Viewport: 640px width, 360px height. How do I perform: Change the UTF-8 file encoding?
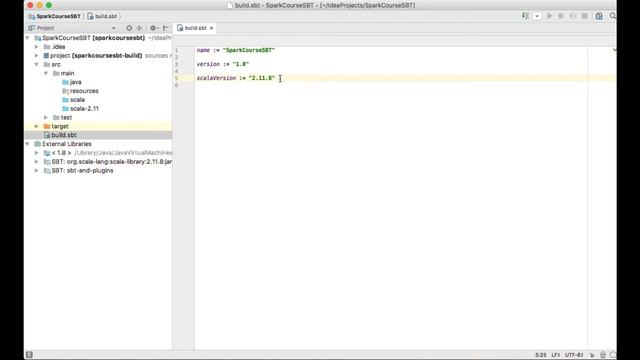point(574,355)
